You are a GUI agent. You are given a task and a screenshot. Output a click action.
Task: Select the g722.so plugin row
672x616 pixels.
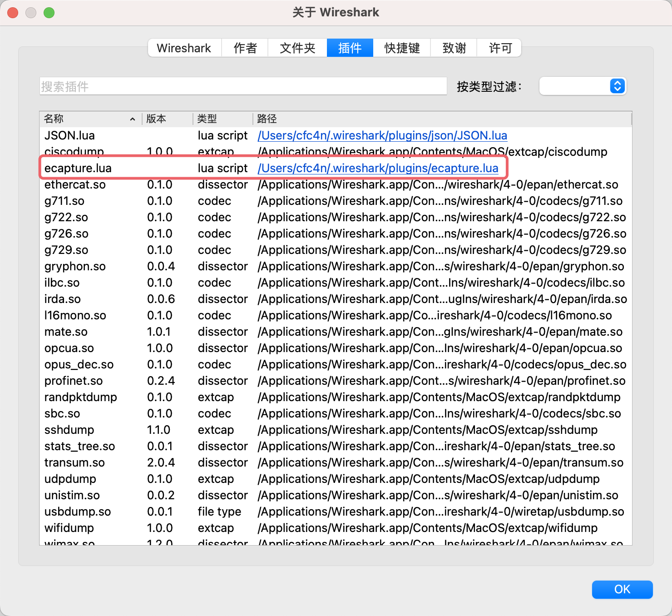[336, 217]
